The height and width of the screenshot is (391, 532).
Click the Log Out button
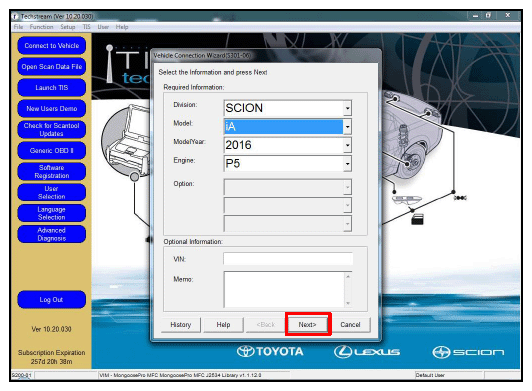(x=52, y=299)
